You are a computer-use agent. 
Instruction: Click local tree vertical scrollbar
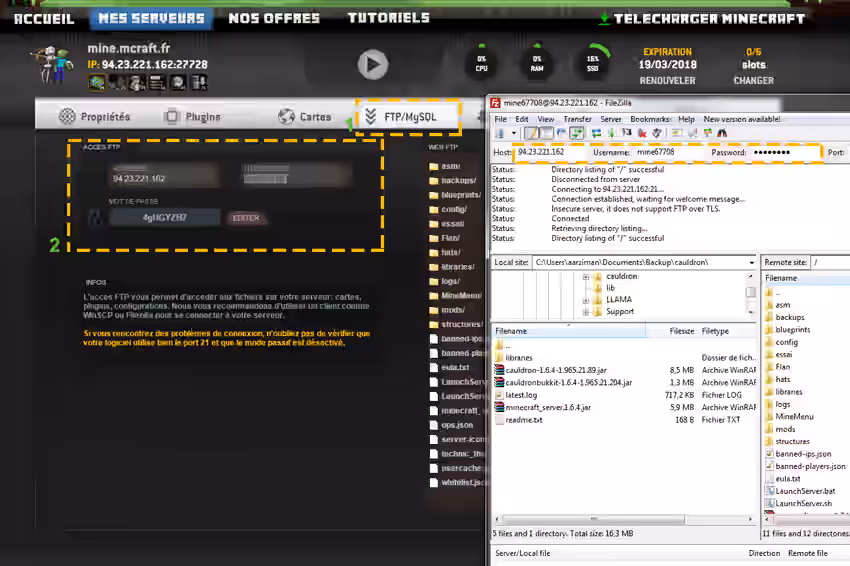[751, 293]
